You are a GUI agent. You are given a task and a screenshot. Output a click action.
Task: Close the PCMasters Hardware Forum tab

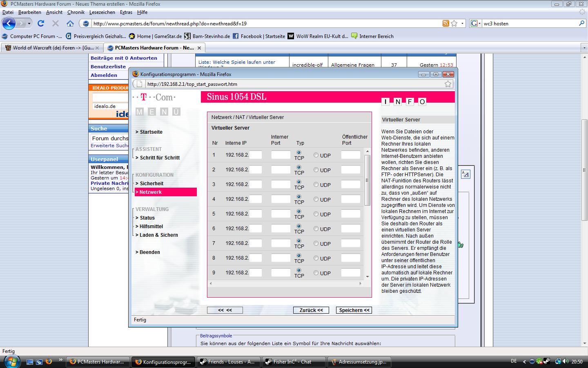pos(199,48)
